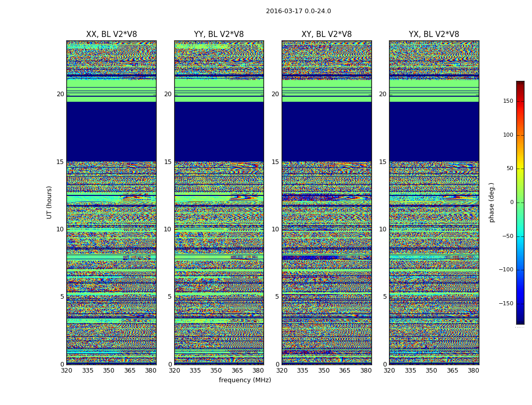The image size is (532, 405).
Task: Click the "20" UT tick beside YY panel
Action: coord(168,94)
